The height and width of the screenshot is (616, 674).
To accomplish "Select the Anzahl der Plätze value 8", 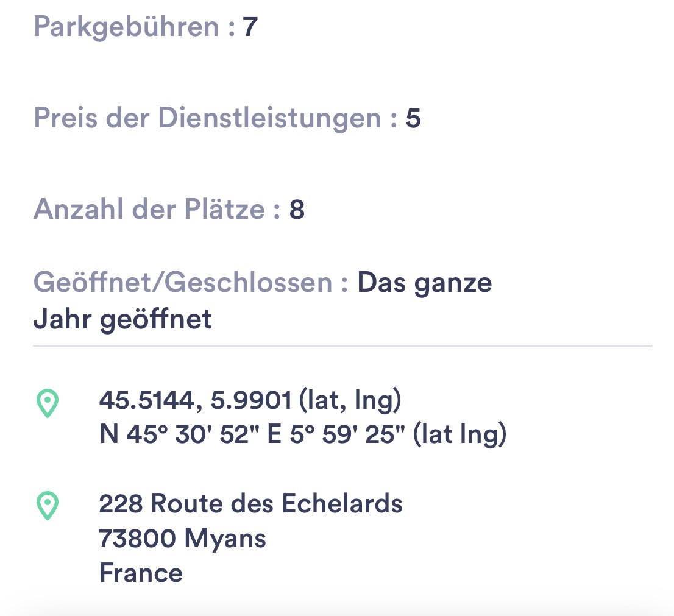I will (x=297, y=210).
